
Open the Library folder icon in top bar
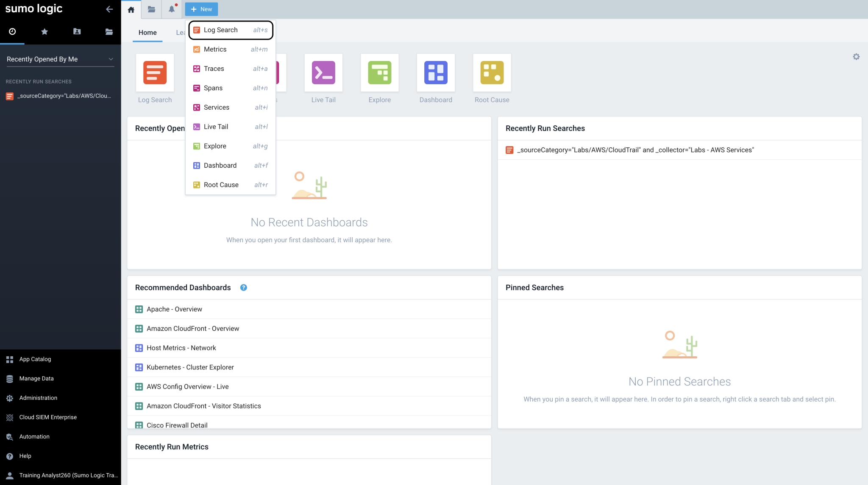coord(151,9)
